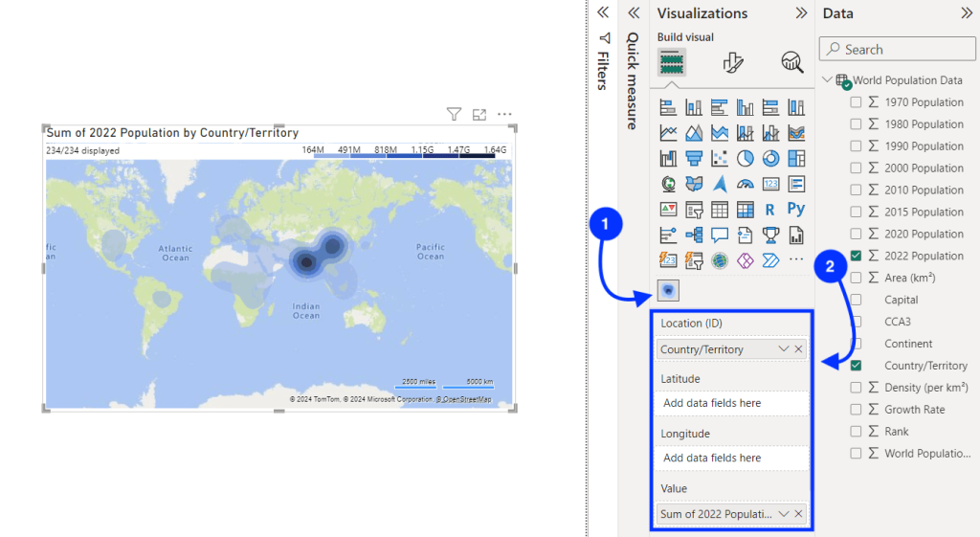This screenshot has height=537, width=980.
Task: Select the Map globe visual
Action: [668, 184]
